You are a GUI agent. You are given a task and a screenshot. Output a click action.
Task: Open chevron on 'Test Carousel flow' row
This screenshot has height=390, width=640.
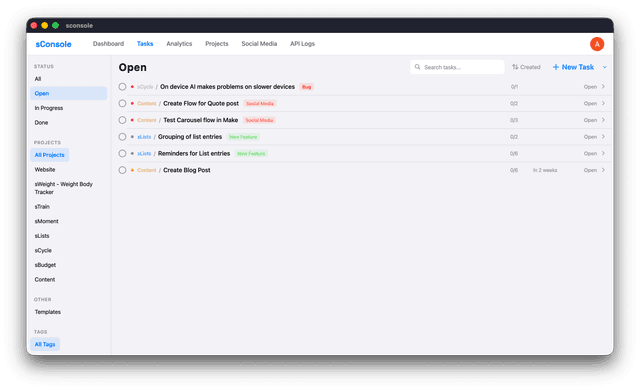[x=603, y=120]
